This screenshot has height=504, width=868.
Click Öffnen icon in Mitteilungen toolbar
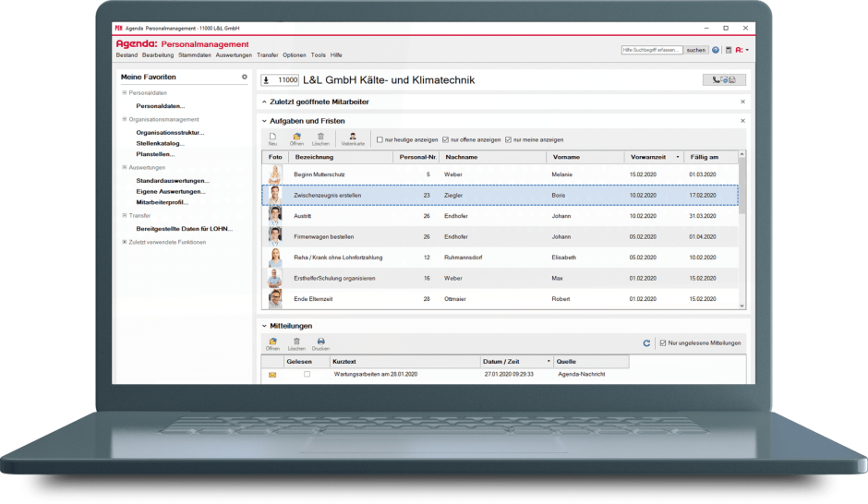272,342
